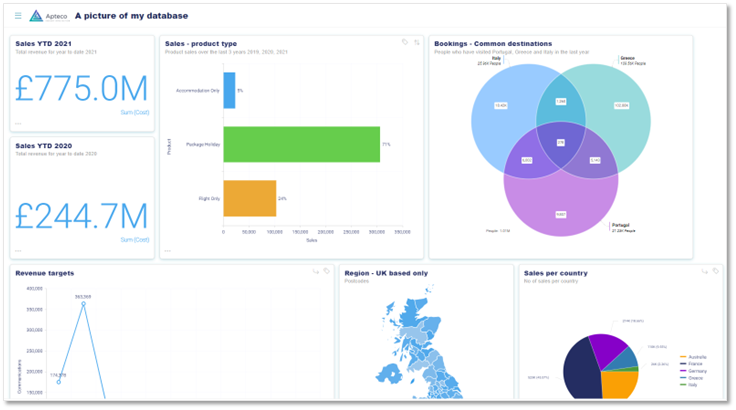Click the tag icon on Sales - product type
This screenshot has height=410, width=736.
pos(405,42)
